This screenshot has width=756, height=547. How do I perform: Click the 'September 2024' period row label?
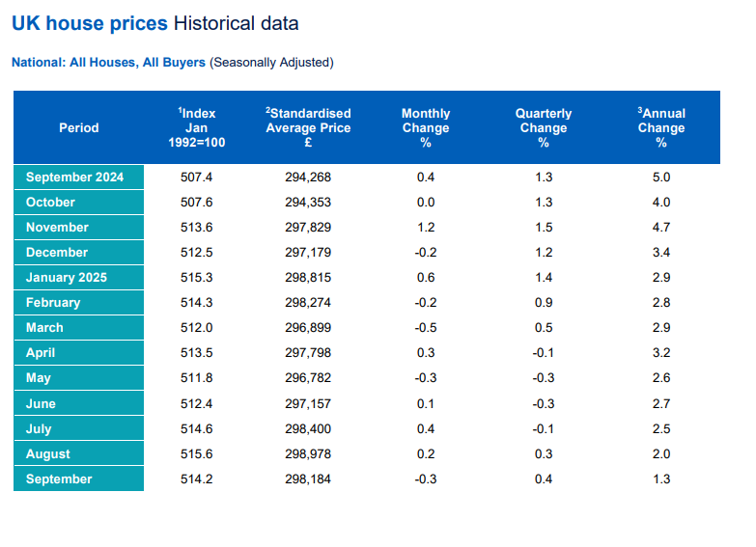[x=74, y=178]
